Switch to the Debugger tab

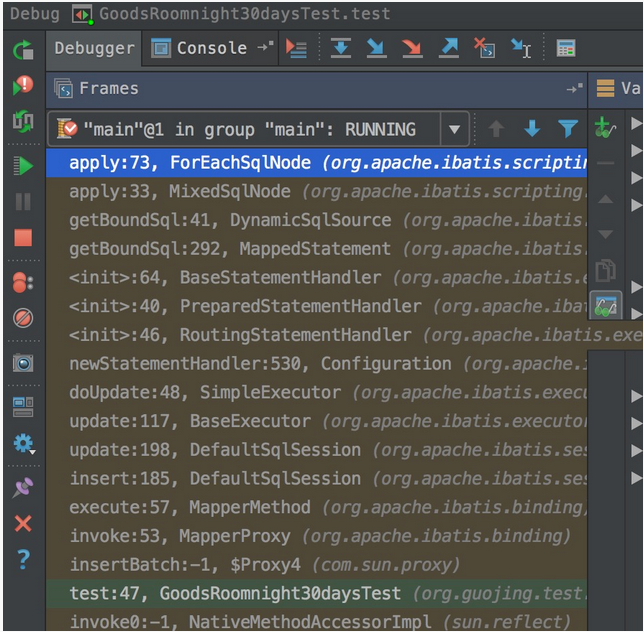94,48
